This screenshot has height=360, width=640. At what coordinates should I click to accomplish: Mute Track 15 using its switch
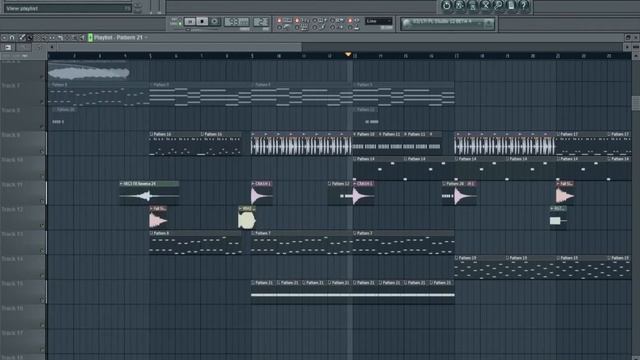pos(42,300)
